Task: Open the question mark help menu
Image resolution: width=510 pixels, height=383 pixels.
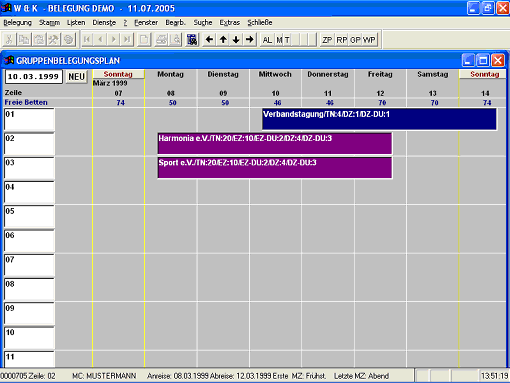Action: [125, 23]
